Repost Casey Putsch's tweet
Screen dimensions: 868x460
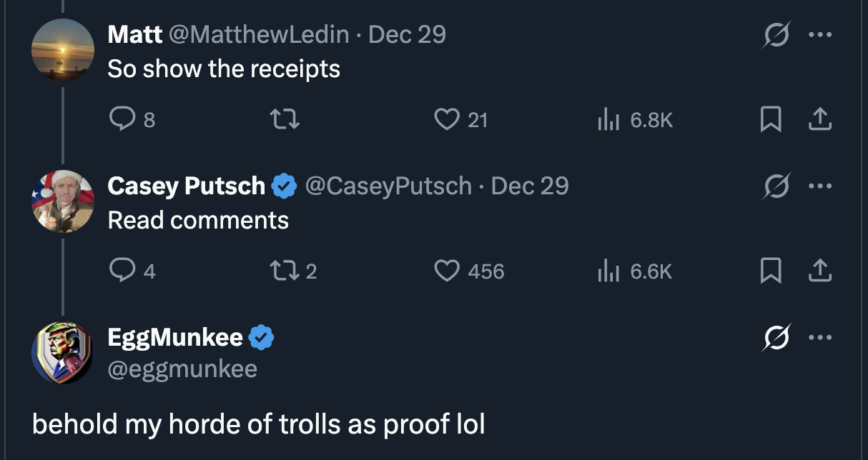tap(283, 271)
